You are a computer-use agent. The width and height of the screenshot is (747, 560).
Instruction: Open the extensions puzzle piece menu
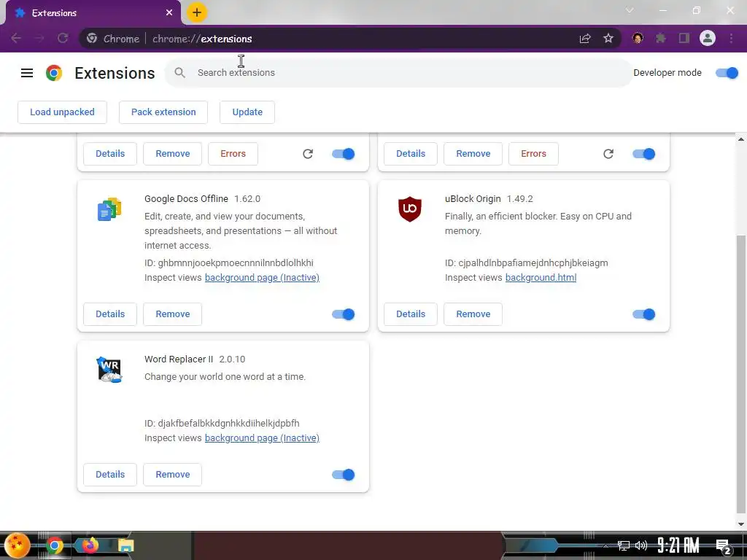coord(661,38)
